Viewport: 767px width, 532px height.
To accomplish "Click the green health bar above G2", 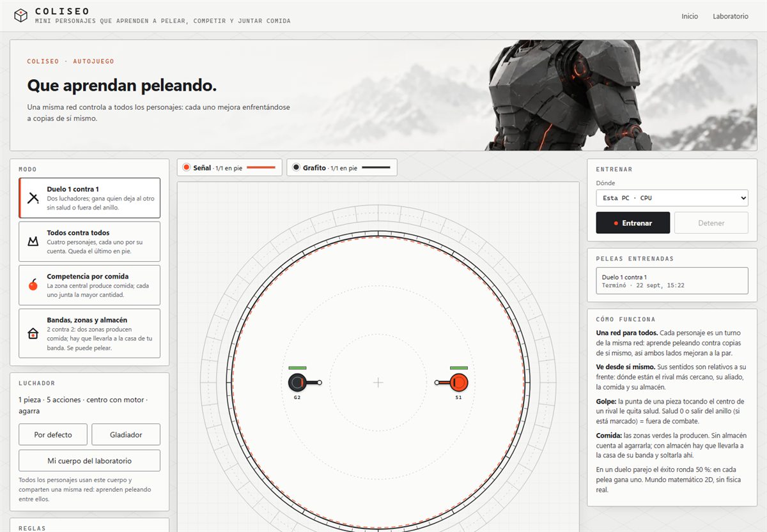I will [x=297, y=368].
